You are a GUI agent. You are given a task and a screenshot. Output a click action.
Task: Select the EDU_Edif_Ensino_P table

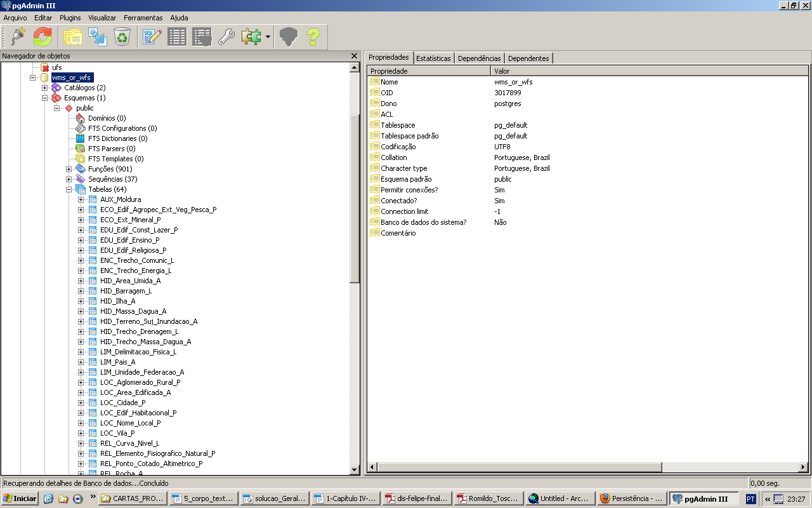(130, 240)
